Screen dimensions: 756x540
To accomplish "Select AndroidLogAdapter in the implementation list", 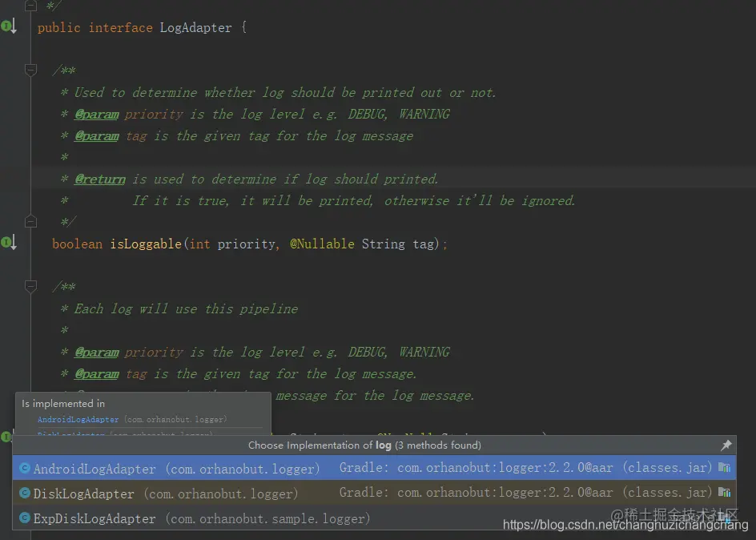I will 374,468.
